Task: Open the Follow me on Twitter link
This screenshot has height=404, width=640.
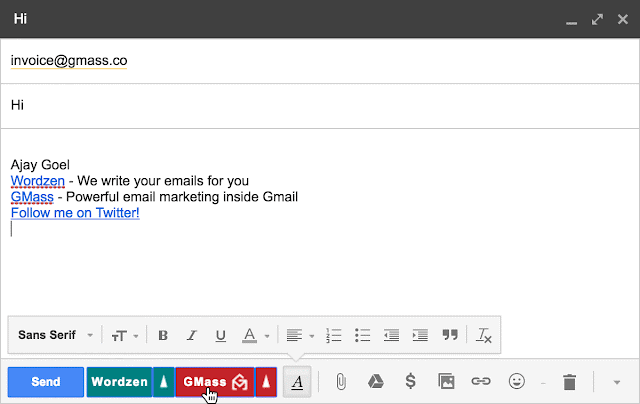Action: pyautogui.click(x=75, y=213)
